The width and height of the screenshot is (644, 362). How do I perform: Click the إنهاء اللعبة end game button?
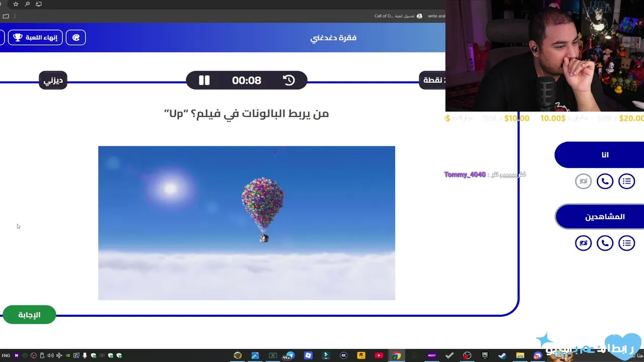pos(35,38)
